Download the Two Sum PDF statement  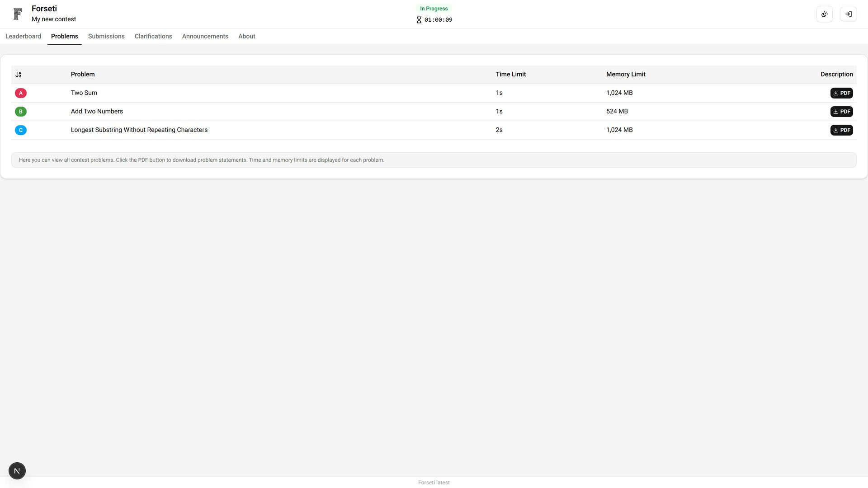coord(841,93)
